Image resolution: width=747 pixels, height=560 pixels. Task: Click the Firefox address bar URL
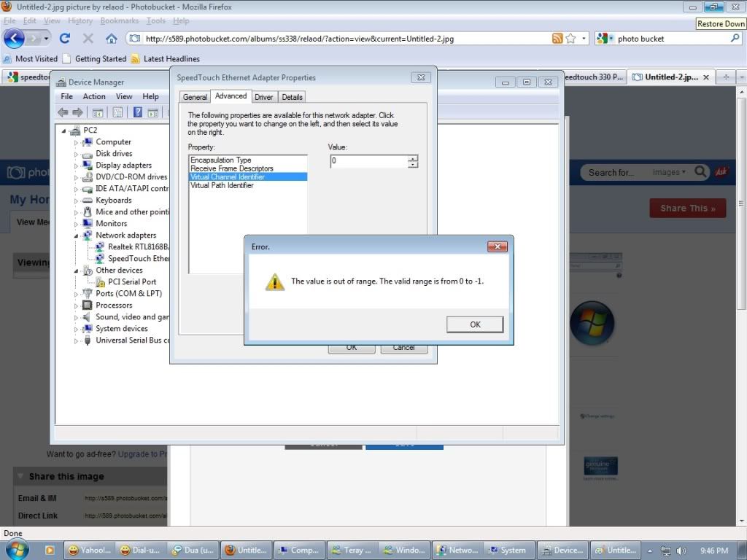point(299,39)
